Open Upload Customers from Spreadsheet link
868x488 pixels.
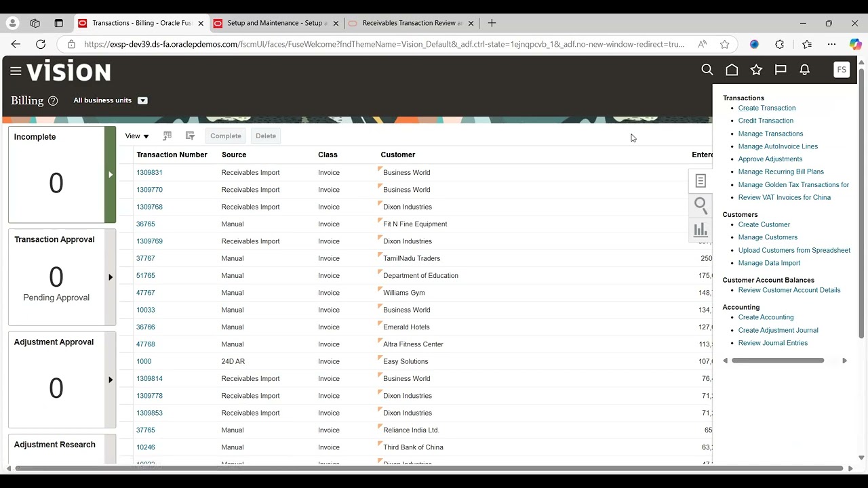(794, 250)
